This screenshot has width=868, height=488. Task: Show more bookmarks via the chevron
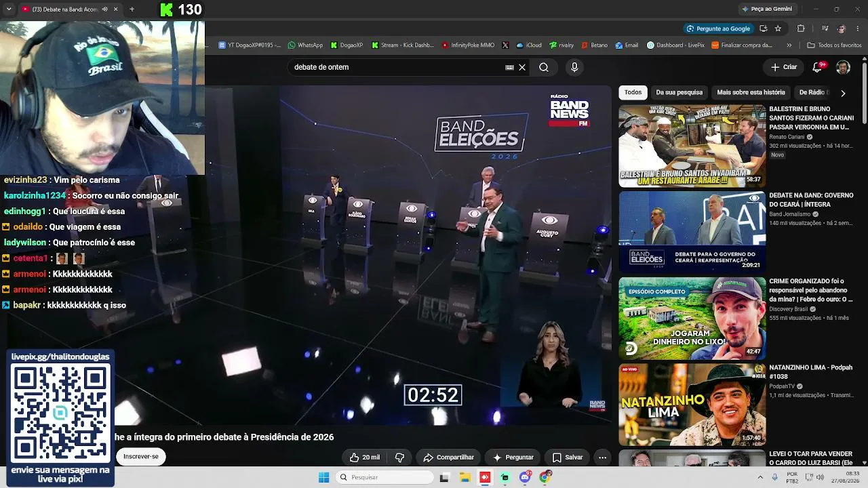click(x=789, y=45)
